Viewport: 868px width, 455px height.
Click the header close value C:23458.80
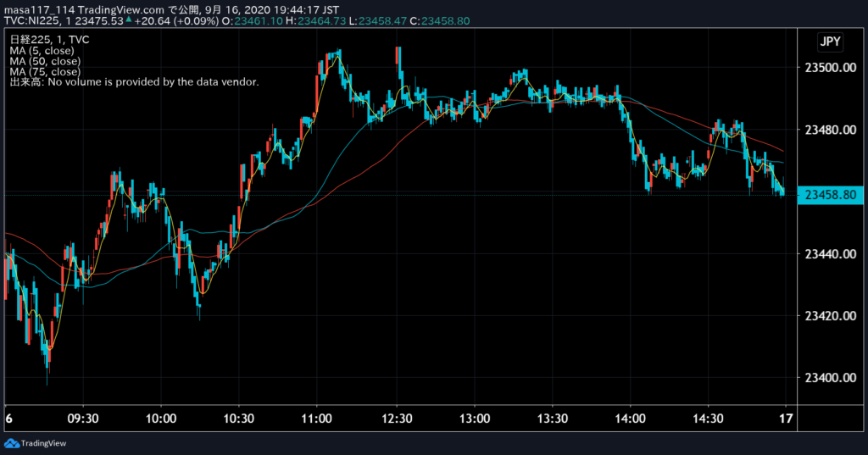(x=440, y=21)
